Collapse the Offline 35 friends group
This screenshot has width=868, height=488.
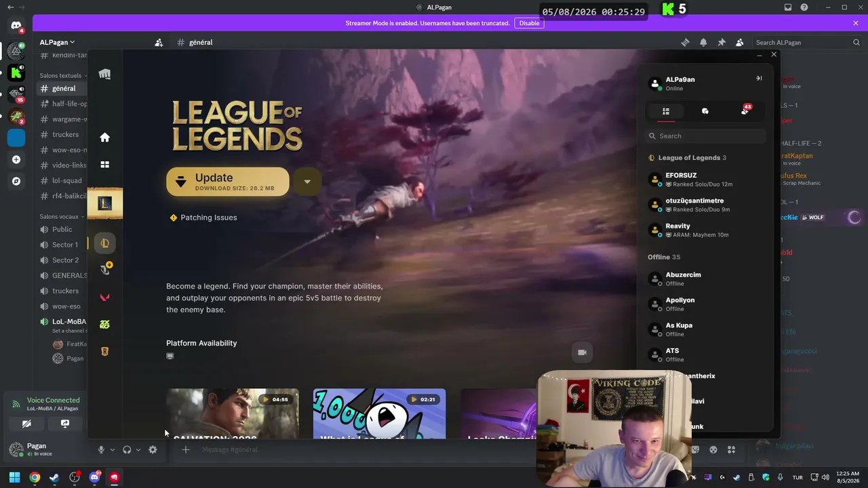[664, 258]
